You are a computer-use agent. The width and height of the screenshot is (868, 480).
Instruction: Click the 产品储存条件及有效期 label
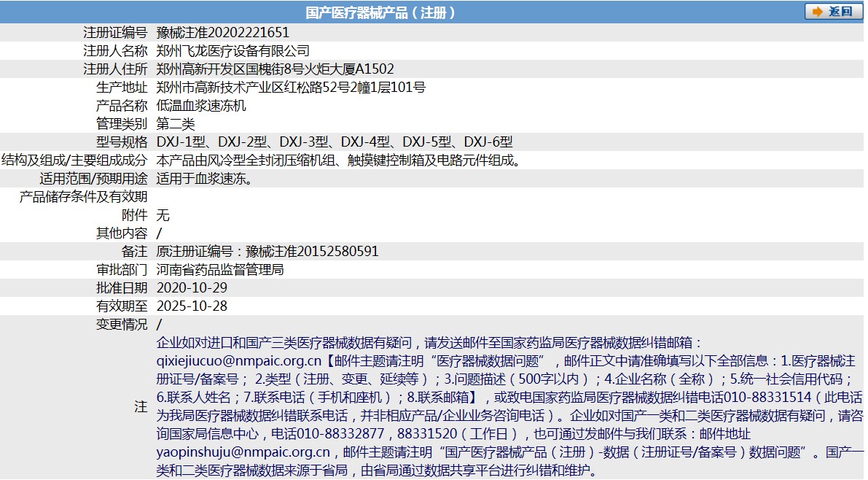pos(84,197)
